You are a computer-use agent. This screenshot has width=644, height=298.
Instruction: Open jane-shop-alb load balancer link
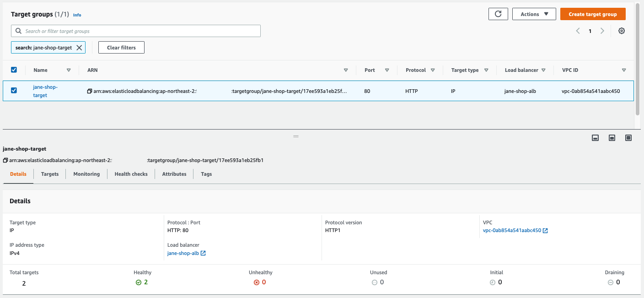(x=183, y=253)
